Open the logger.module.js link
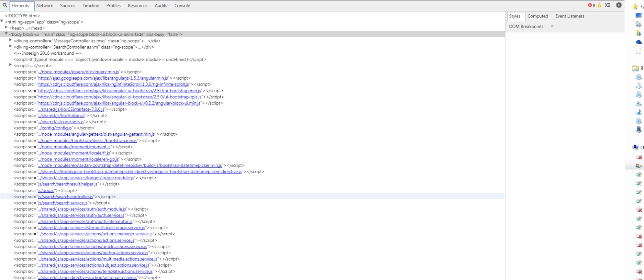 point(86,178)
